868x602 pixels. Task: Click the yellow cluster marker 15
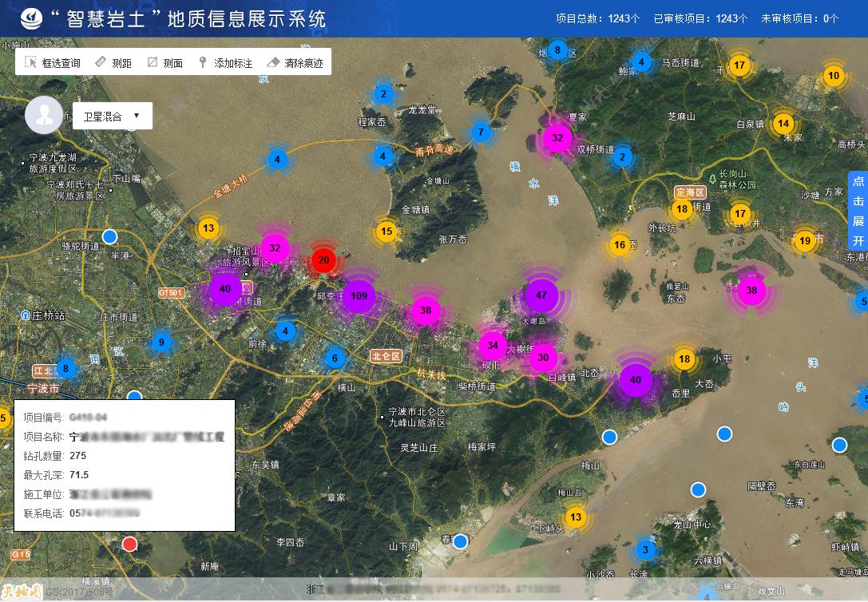click(x=386, y=232)
